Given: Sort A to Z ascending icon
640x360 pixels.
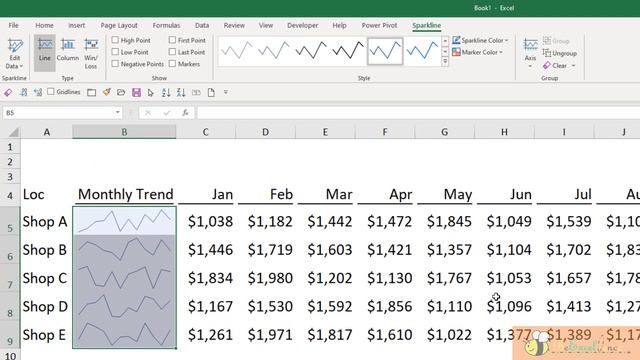Looking at the screenshot, I should [166, 93].
